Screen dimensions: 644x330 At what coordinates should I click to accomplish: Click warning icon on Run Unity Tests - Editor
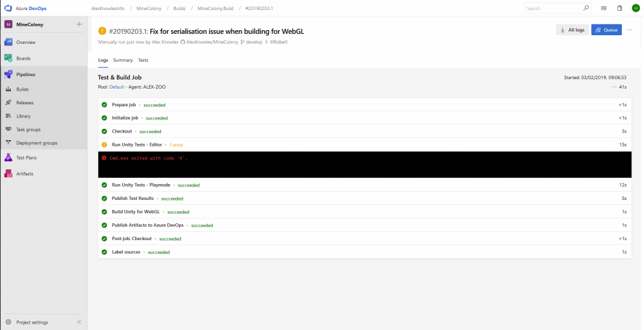pos(104,145)
